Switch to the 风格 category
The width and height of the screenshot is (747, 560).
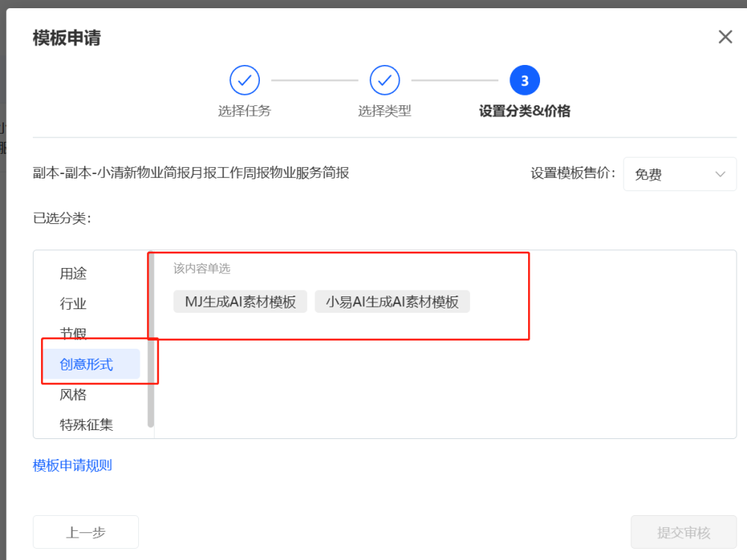click(x=73, y=394)
